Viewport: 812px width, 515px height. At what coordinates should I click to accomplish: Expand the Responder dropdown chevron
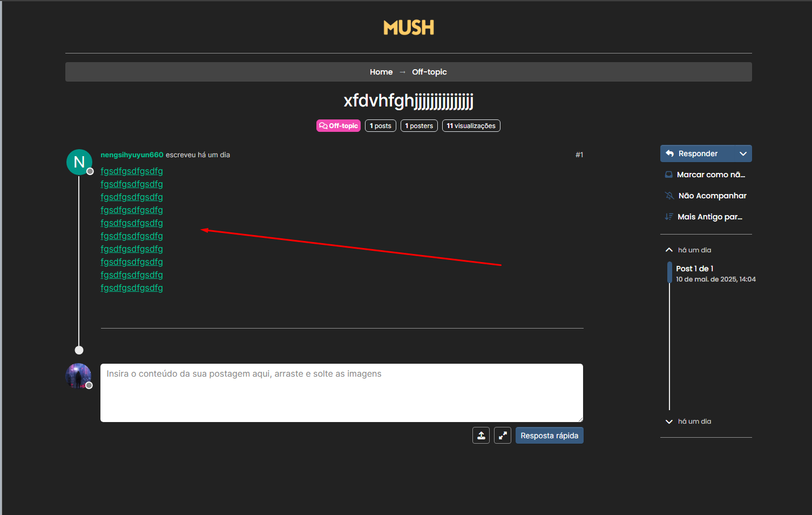click(x=743, y=153)
